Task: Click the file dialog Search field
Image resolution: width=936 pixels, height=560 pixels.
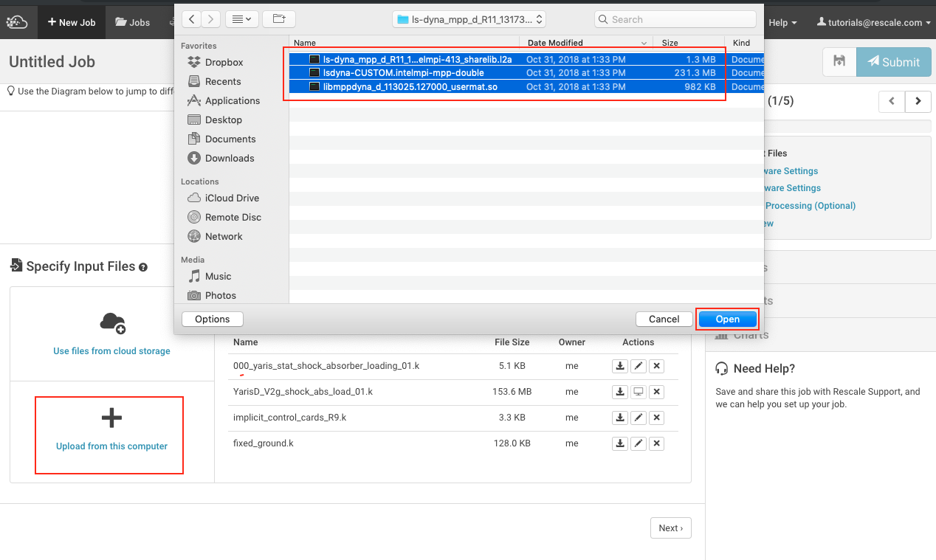Action: click(x=675, y=19)
